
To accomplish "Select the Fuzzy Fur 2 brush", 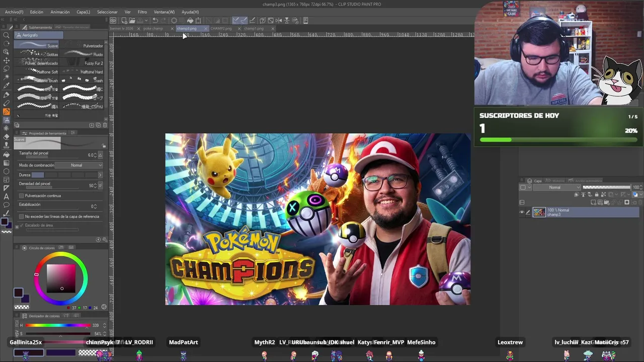I will [x=83, y=63].
